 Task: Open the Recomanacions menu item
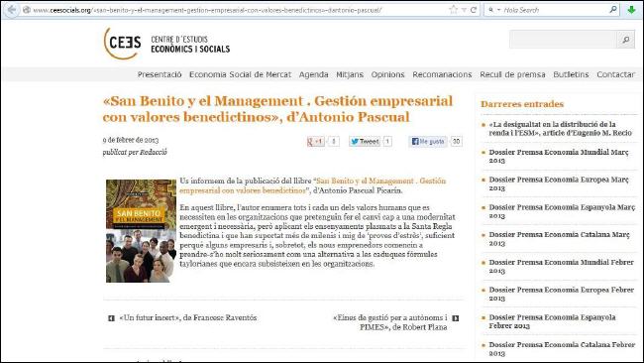pyautogui.click(x=442, y=74)
